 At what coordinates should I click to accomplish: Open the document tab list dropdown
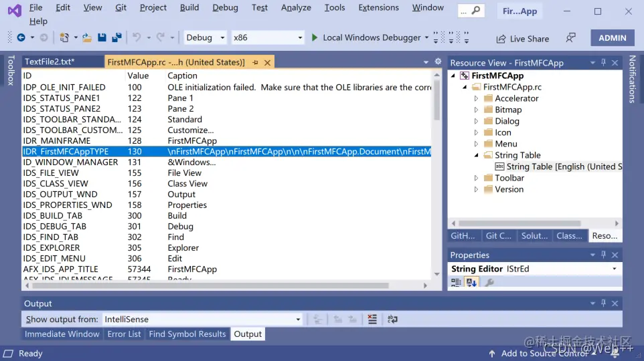point(426,62)
